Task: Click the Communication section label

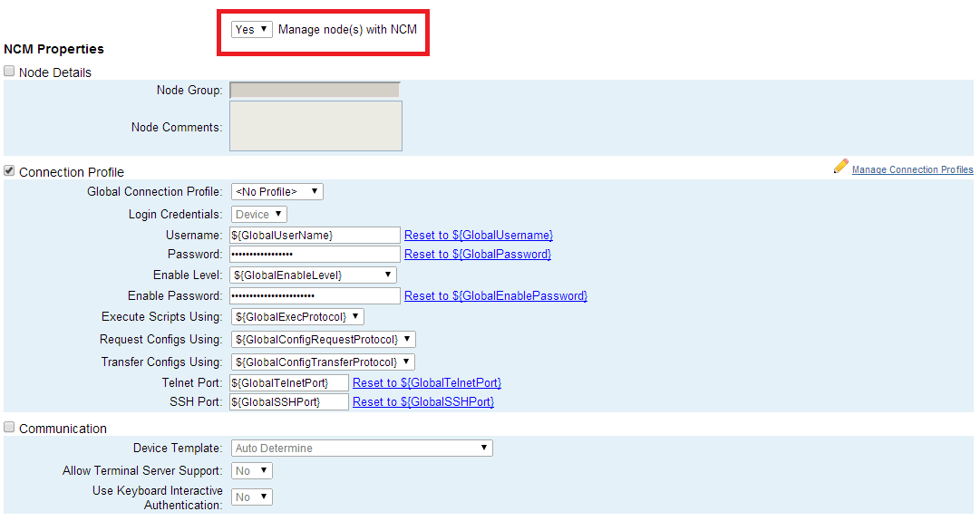Action: 63,429
